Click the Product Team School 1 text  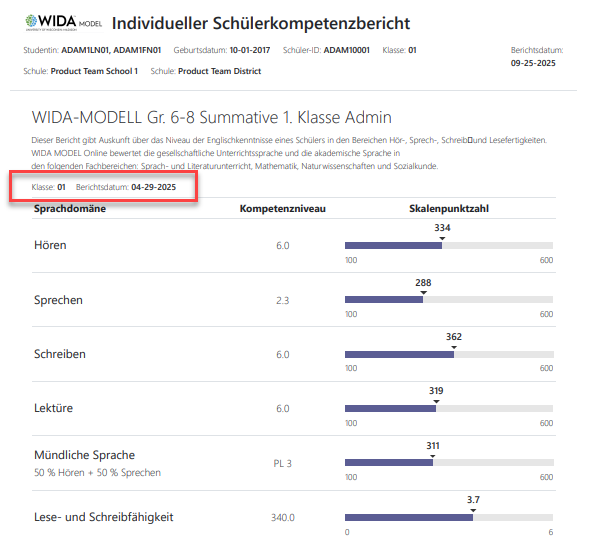click(94, 71)
